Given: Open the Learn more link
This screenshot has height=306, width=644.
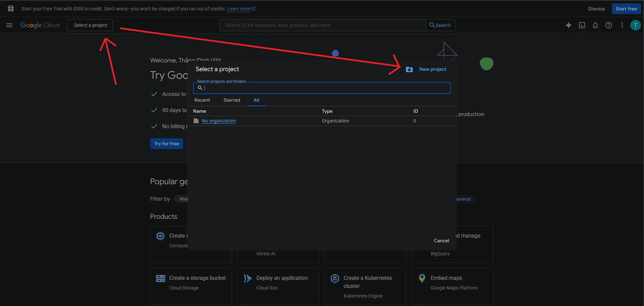Looking at the screenshot, I should [x=241, y=9].
